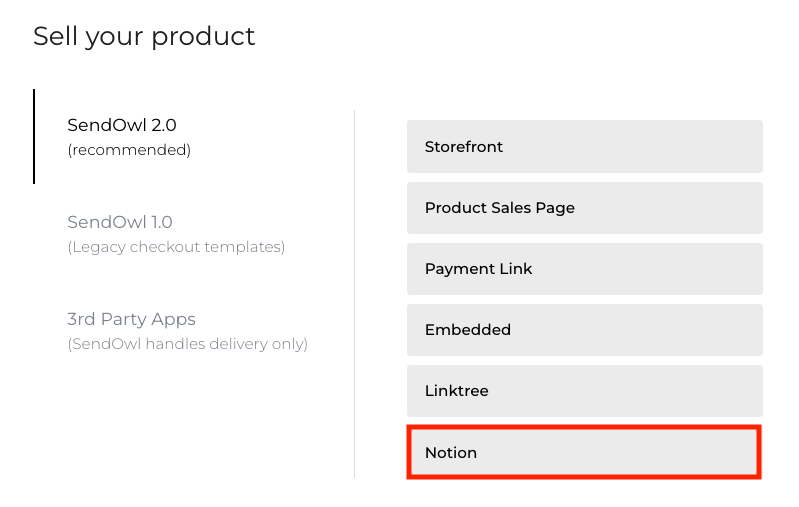
Task: Switch to SendOwl 1.0 tab
Action: tap(119, 222)
